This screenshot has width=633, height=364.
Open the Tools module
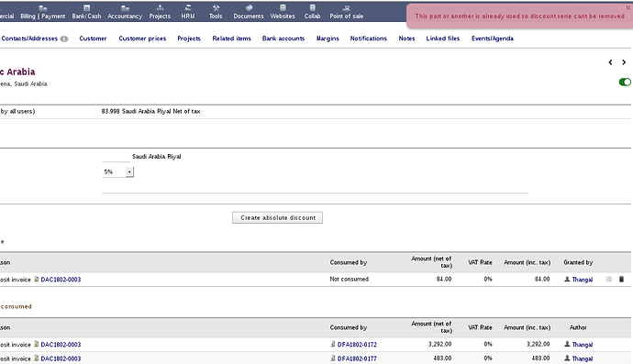point(216,12)
